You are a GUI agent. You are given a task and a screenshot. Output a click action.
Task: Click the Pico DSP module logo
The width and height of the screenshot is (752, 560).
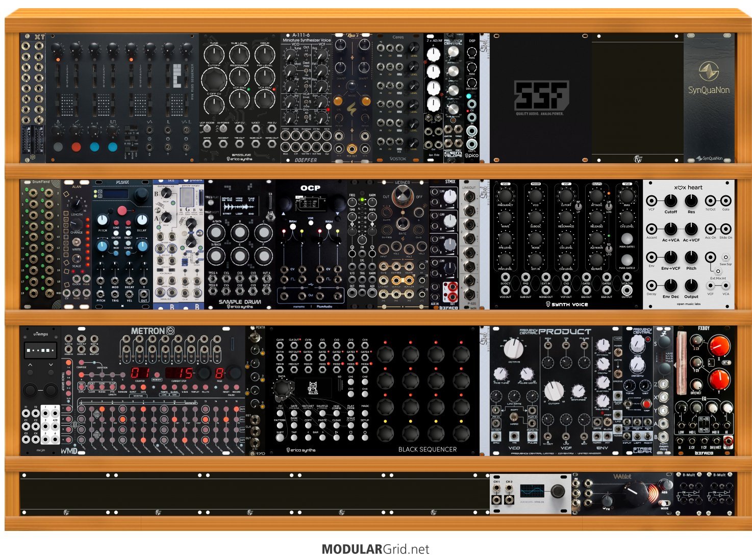pos(472,155)
